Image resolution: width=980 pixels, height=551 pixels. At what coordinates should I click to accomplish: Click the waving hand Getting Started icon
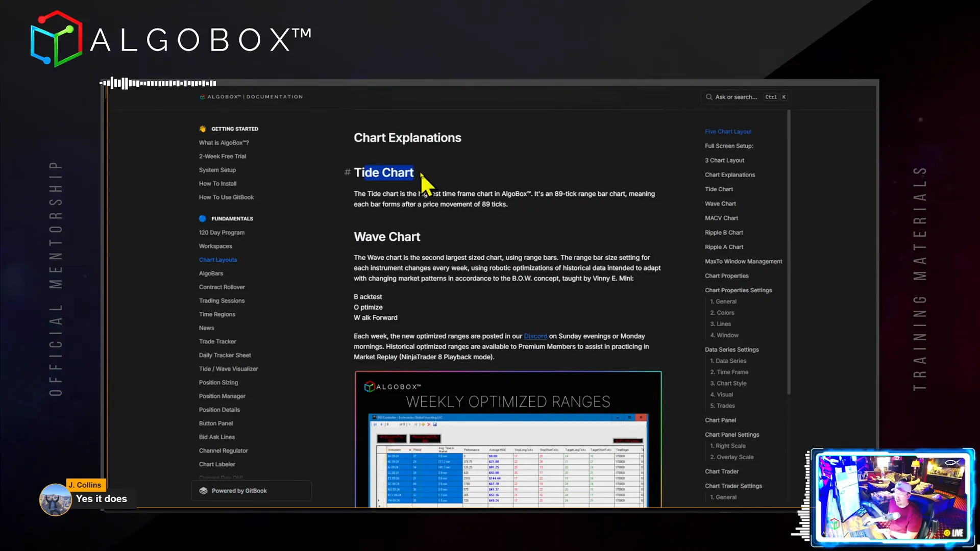pyautogui.click(x=203, y=129)
